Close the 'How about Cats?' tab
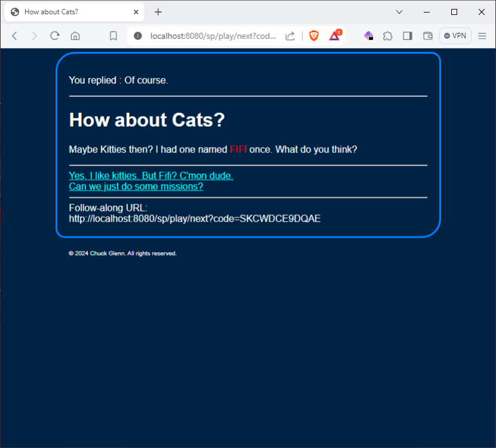 click(x=136, y=12)
